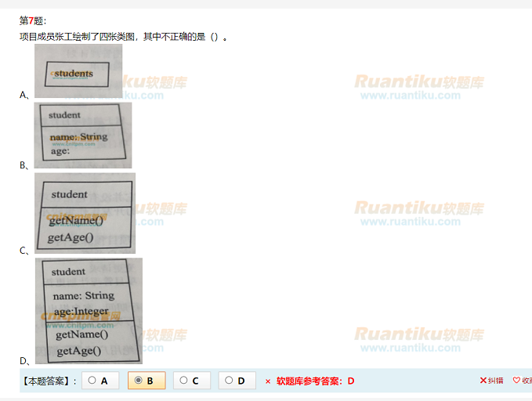Click the 收藏 text next to heart
The height and width of the screenshot is (401, 532).
[527, 381]
